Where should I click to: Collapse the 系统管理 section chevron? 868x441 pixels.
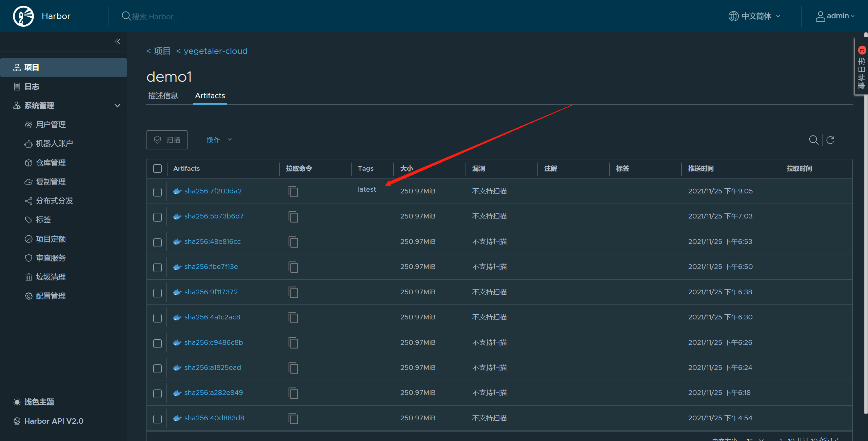coord(117,106)
